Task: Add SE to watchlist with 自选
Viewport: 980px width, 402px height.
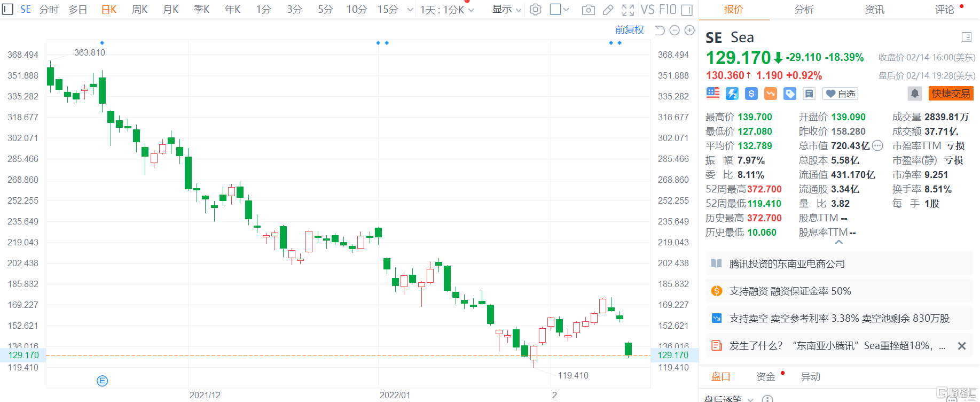Action: (x=840, y=94)
